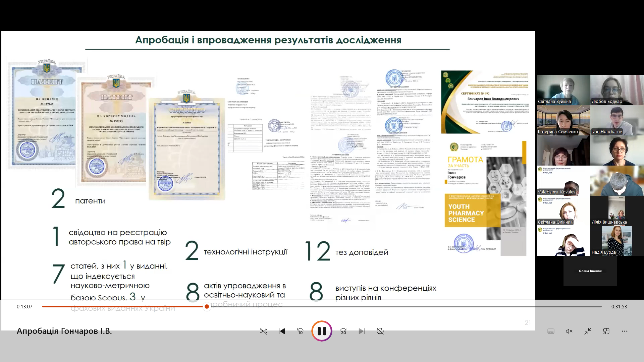
Task: Go to the previous track
Action: click(282, 331)
